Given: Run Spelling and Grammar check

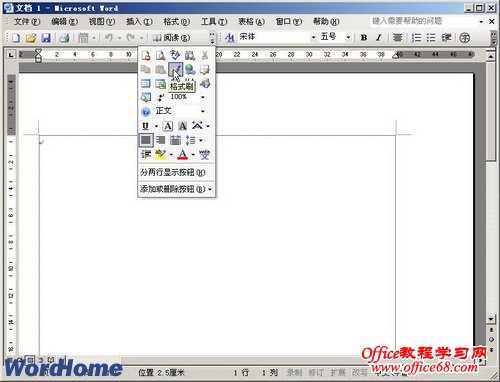Looking at the screenshot, I should coord(175,55).
